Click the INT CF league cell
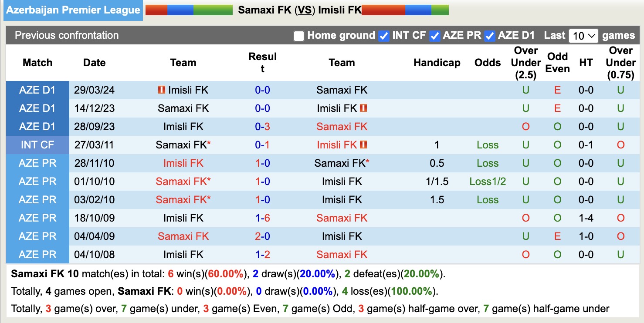This screenshot has height=323, width=644. [x=37, y=145]
